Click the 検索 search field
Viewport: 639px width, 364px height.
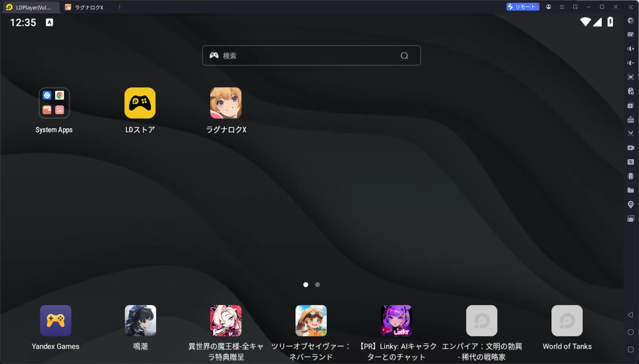tap(311, 55)
